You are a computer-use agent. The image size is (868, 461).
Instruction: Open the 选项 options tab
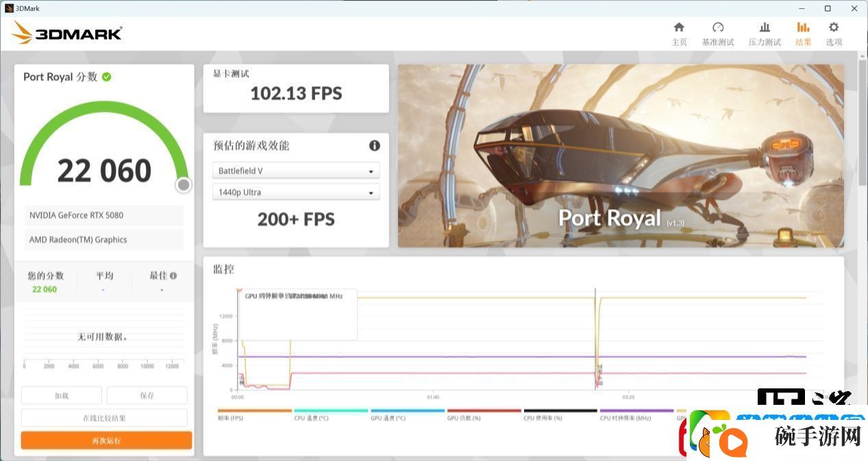[834, 34]
